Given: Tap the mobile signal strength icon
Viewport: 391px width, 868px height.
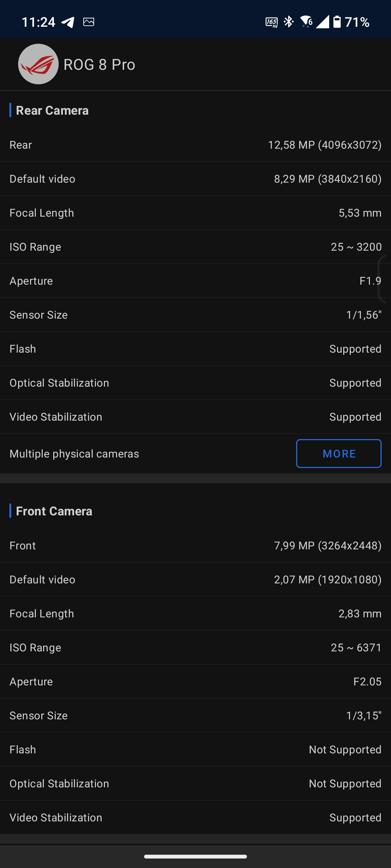Looking at the screenshot, I should 322,22.
